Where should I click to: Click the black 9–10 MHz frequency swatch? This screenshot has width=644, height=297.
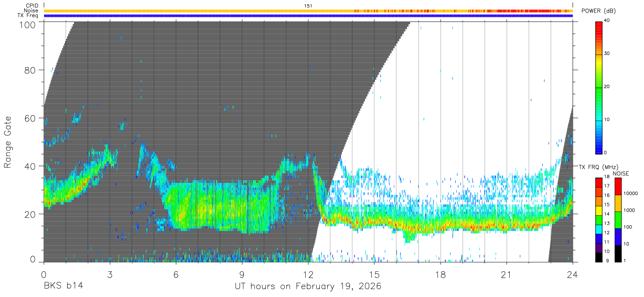[599, 257]
